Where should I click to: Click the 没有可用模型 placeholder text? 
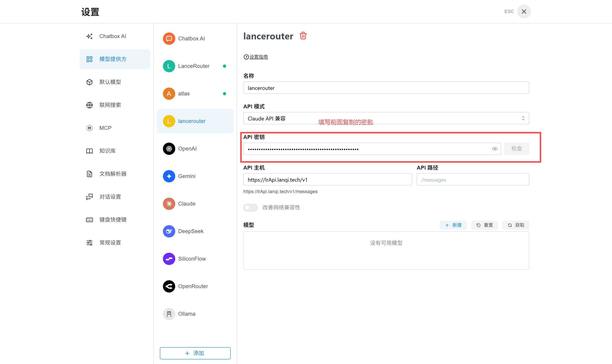point(386,243)
